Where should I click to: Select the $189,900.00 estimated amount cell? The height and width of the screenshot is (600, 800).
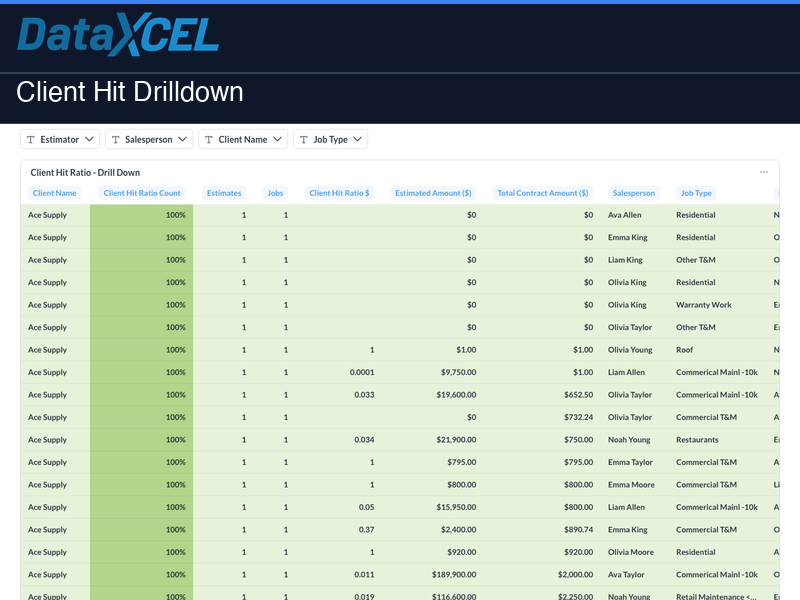coord(448,575)
